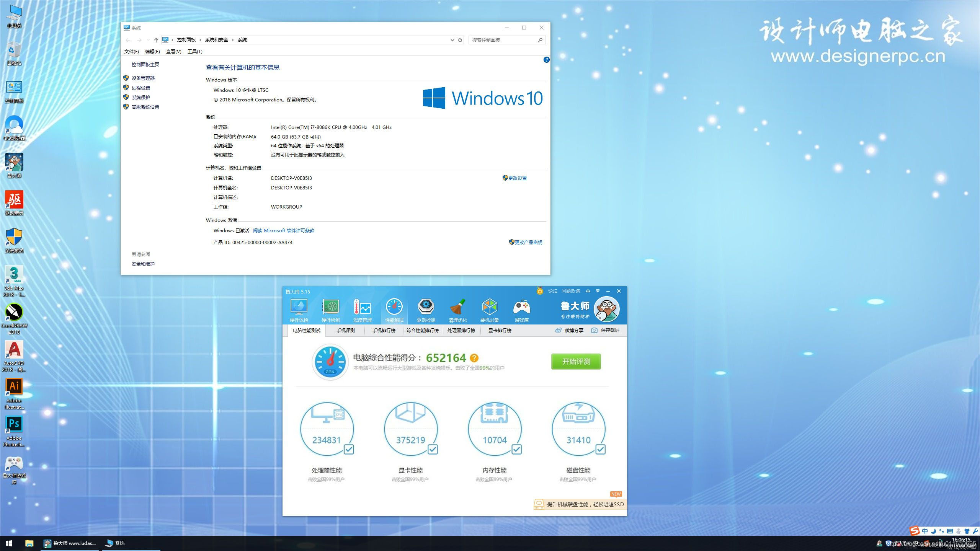The height and width of the screenshot is (551, 980).
Task: Select Adobe Illustrator desktop icon
Action: pos(14,394)
